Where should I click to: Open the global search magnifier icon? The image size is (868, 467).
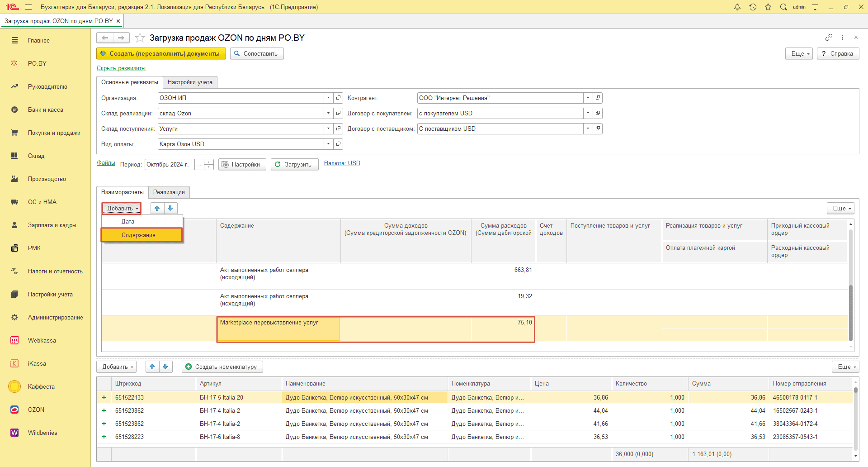point(783,7)
